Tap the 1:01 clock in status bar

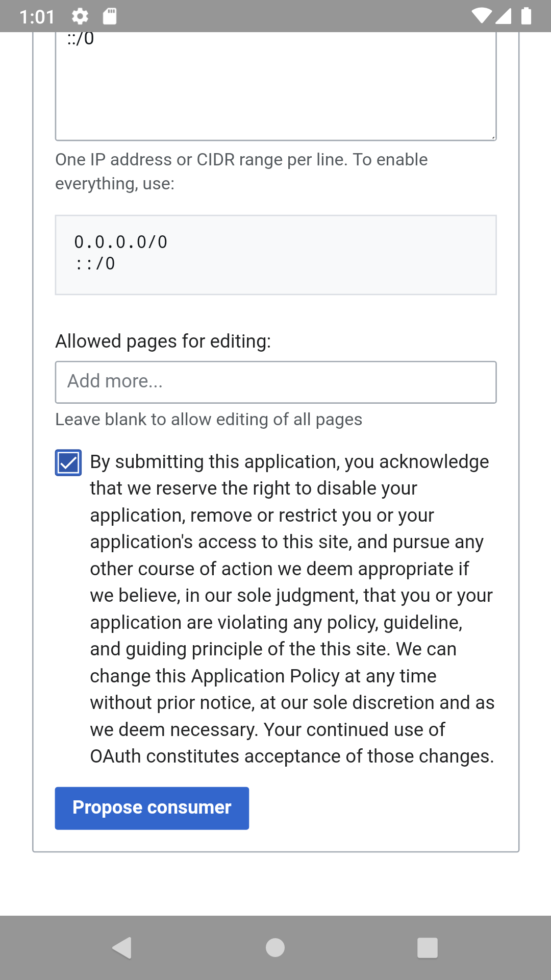(x=37, y=17)
